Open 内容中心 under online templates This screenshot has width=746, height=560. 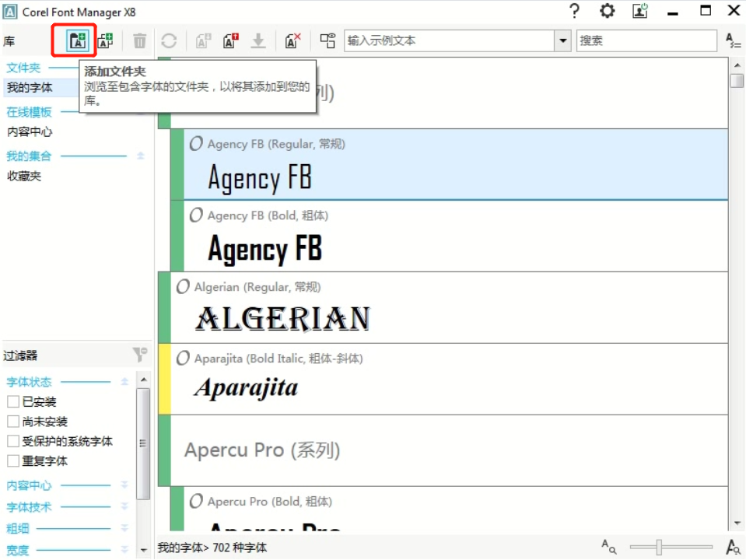[x=30, y=132]
